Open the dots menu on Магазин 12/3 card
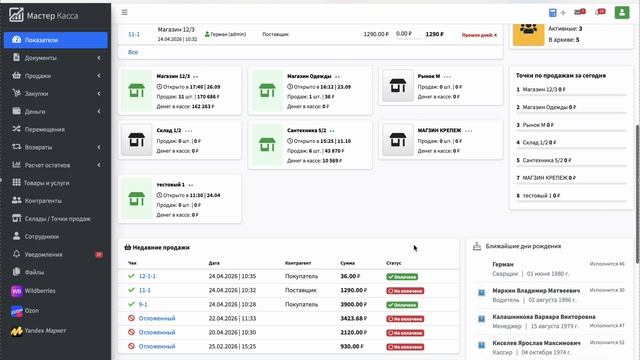Viewport: 640px width, 360px height. coord(196,77)
